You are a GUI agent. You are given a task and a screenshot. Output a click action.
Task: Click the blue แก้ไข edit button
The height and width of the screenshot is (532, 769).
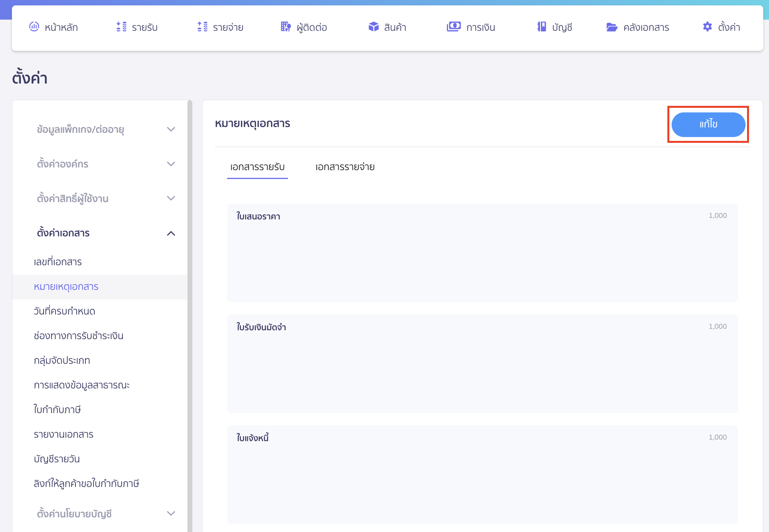coord(708,124)
